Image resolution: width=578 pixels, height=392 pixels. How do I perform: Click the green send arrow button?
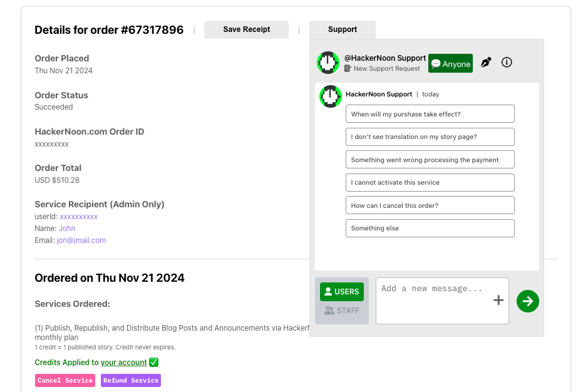(528, 301)
